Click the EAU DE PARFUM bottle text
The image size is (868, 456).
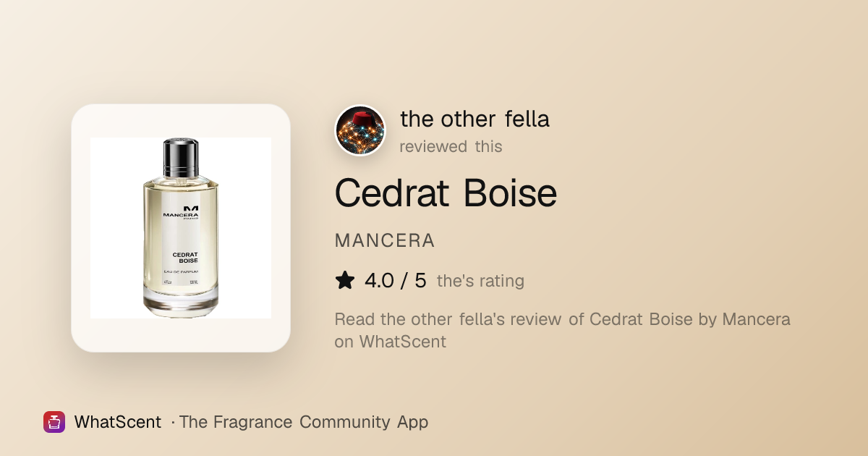[x=181, y=271]
